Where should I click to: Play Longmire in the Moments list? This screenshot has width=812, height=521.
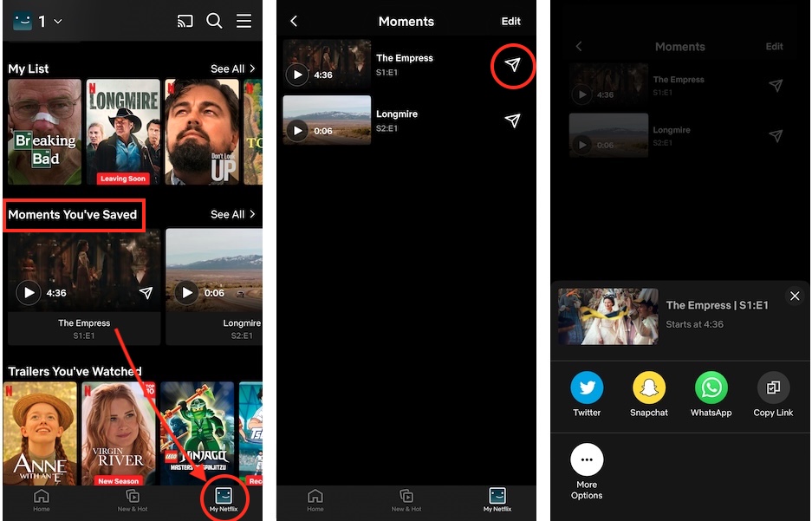298,131
